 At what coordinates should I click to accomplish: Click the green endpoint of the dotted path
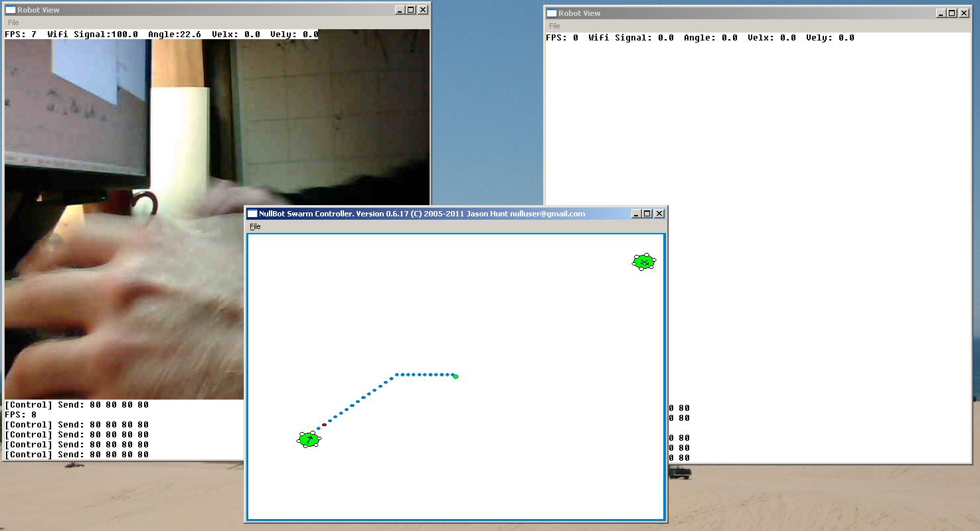point(455,376)
